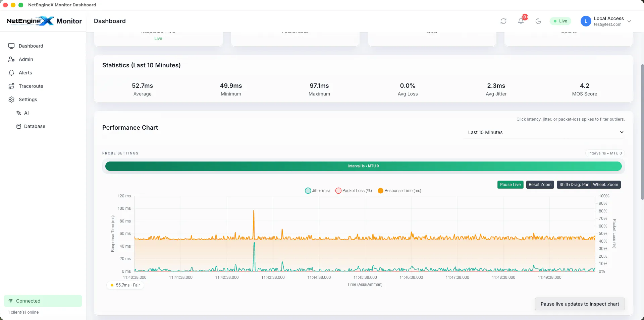Click the Time (Asia/Amman) axis title

[x=365, y=284]
